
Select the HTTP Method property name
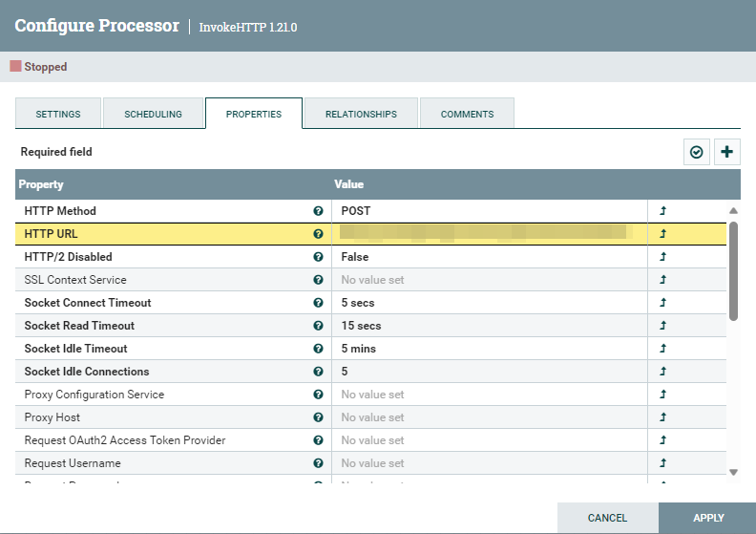(x=60, y=211)
